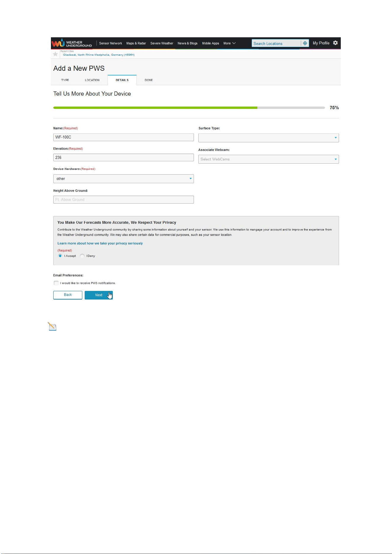Open the More menu
The image size is (392, 554).
point(229,43)
